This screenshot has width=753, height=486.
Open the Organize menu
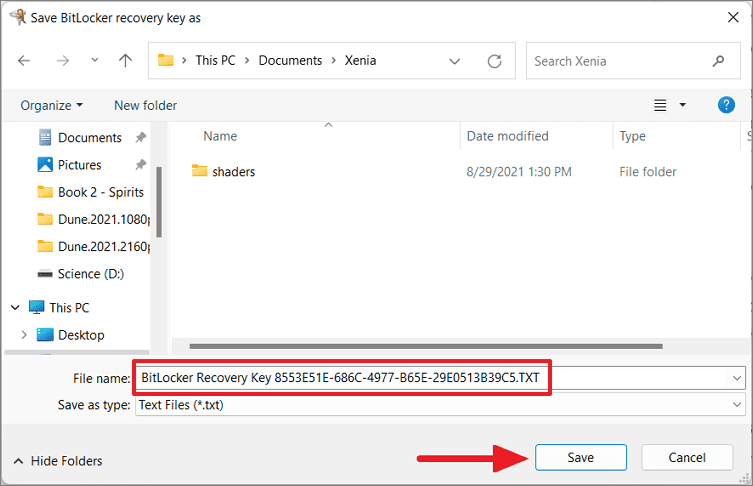[51, 105]
